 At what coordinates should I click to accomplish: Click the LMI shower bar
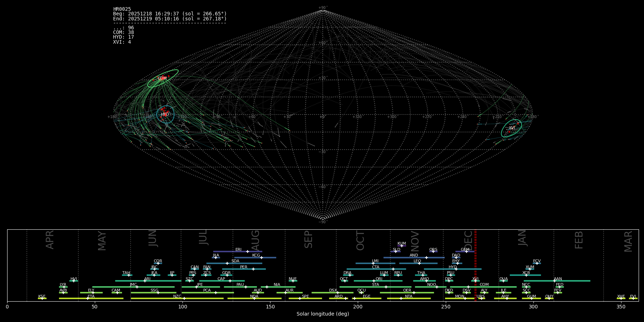[375, 263]
